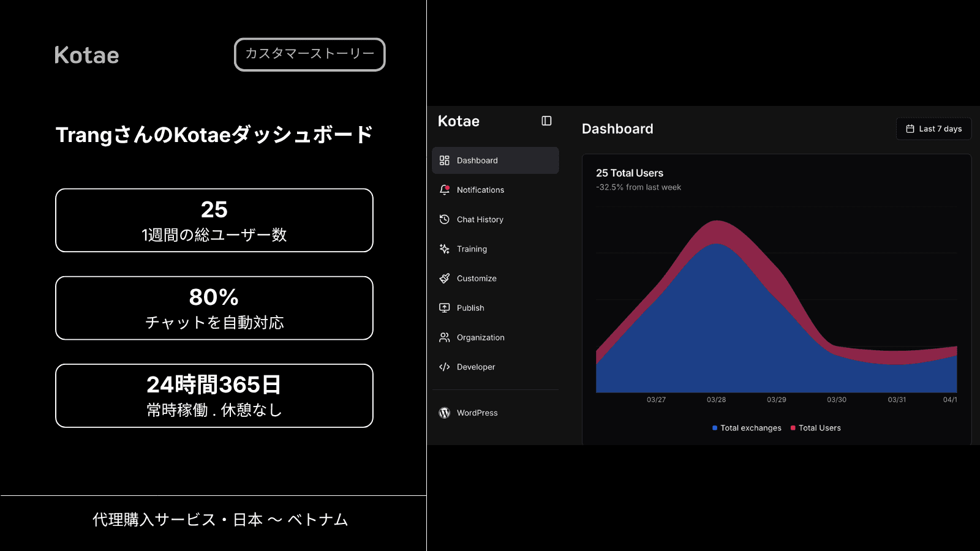
Task: Open the Dashboard menu item
Action: pos(496,160)
